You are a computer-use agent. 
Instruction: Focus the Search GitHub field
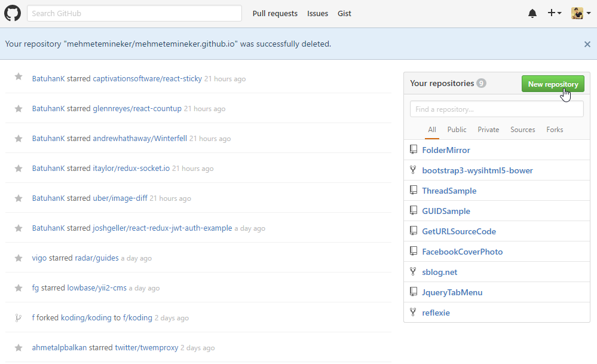point(134,13)
